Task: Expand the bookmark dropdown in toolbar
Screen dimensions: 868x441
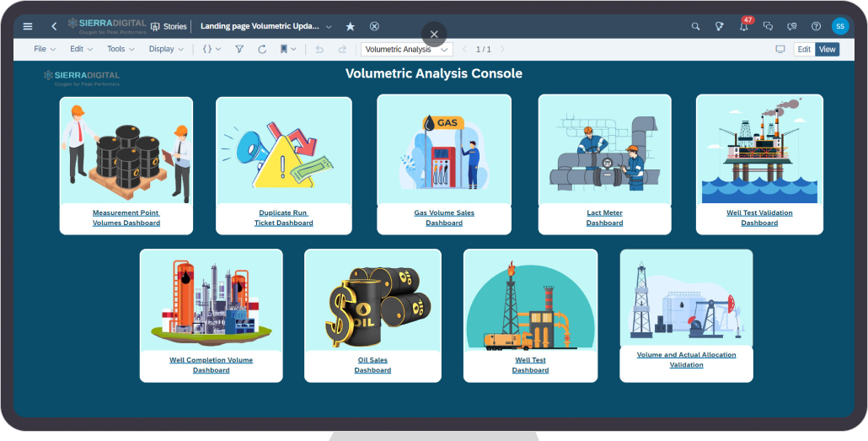Action: click(288, 49)
